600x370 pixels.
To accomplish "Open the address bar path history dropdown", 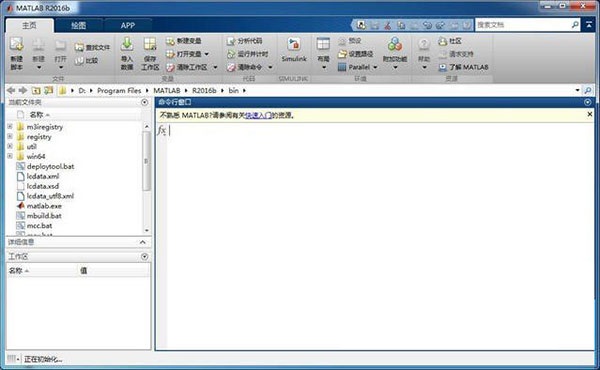I will click(577, 90).
